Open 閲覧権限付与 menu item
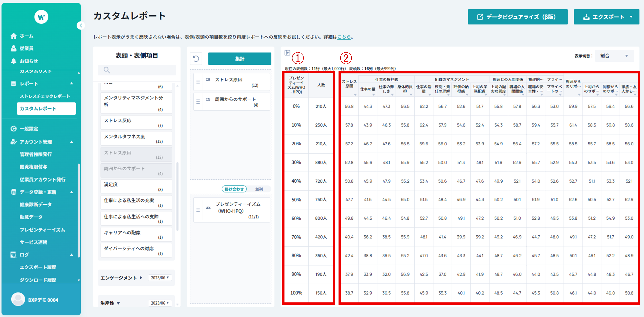 pyautogui.click(x=33, y=167)
